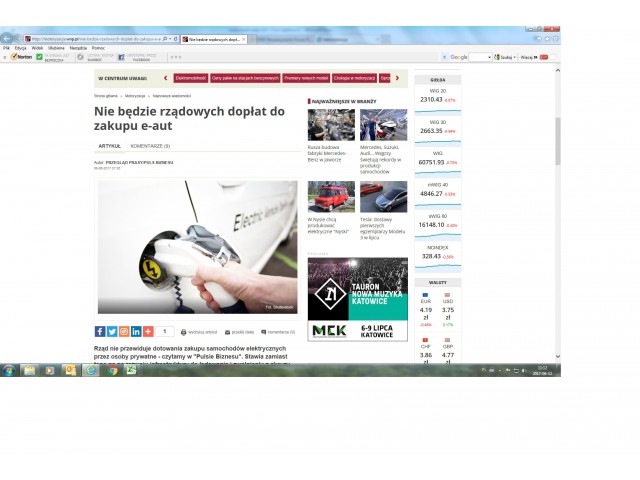The height and width of the screenshot is (480, 640).
Task: Open Chrome from the Windows taskbar
Action: click(112, 370)
